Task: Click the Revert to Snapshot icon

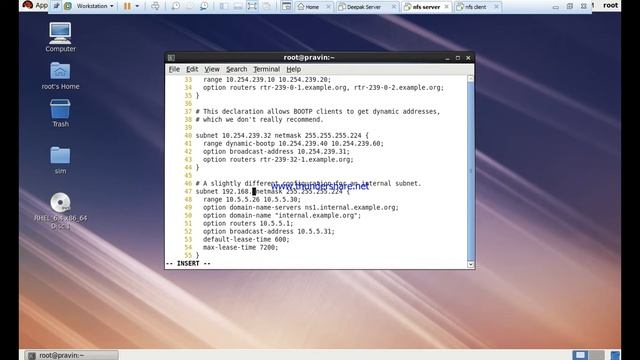Action: tap(189, 6)
